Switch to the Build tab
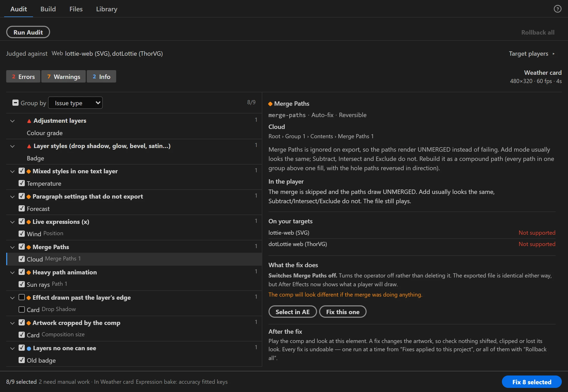The image size is (568, 392). click(48, 9)
